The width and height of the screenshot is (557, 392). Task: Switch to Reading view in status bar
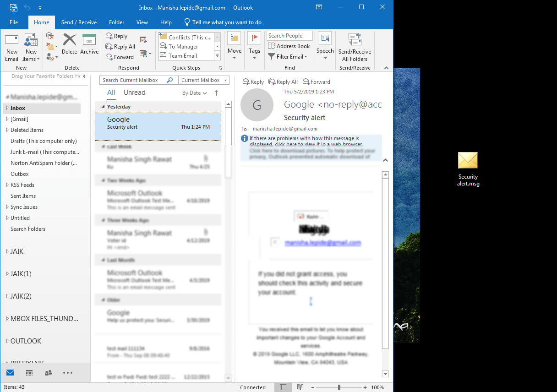point(300,387)
